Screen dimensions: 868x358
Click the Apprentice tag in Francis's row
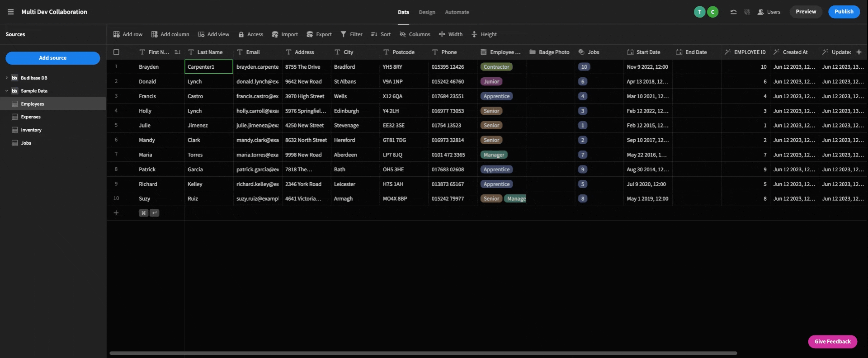point(496,96)
